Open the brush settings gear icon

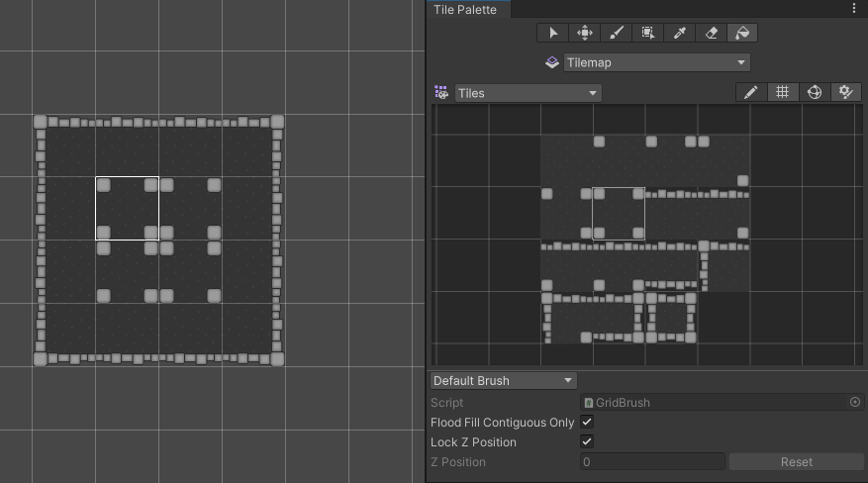click(845, 92)
